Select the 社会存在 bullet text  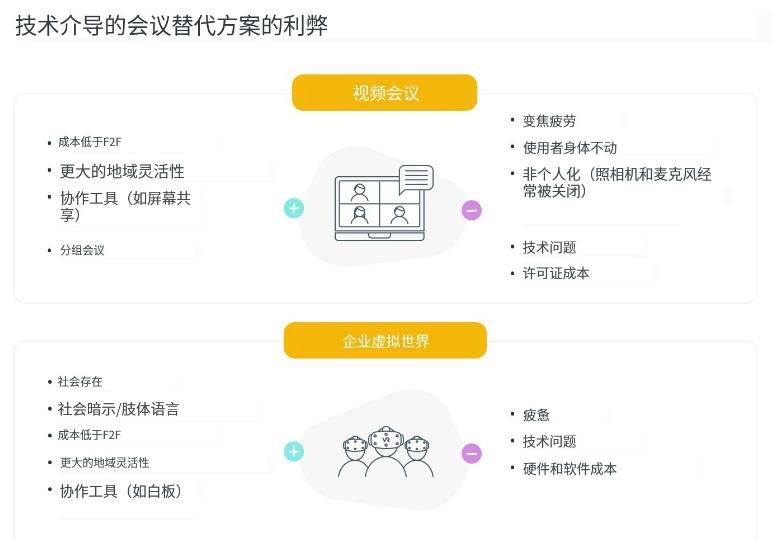coord(80,382)
